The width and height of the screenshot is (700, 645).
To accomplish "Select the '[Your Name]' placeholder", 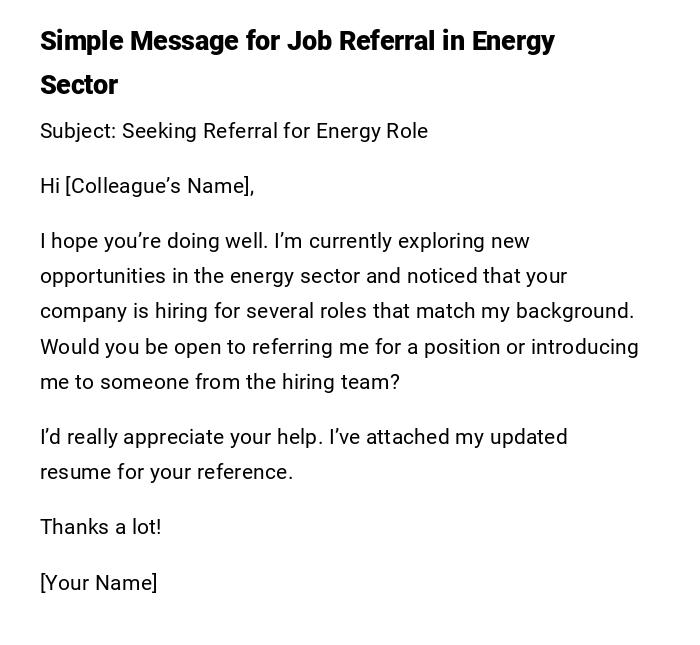I will [98, 583].
